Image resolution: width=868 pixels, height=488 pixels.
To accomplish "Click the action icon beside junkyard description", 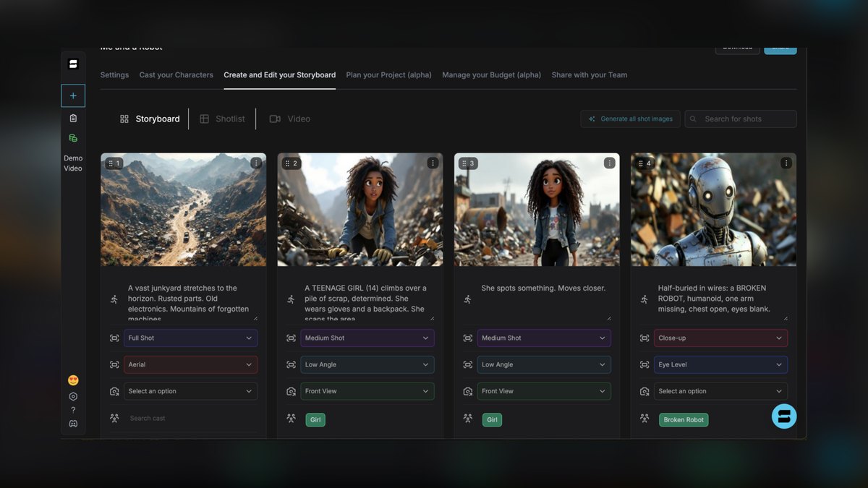I will (114, 299).
